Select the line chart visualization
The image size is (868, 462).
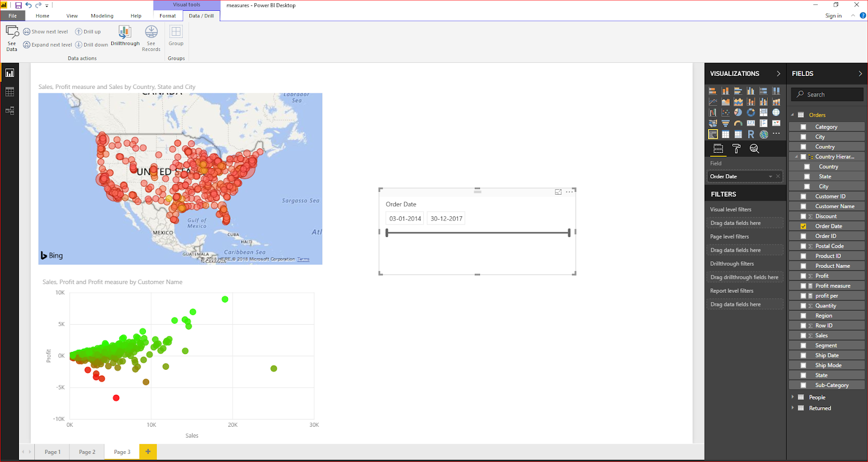click(713, 102)
